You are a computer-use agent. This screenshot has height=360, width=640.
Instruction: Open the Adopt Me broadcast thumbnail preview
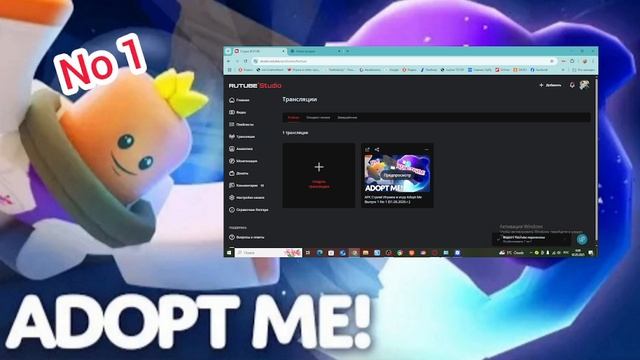[x=397, y=173]
